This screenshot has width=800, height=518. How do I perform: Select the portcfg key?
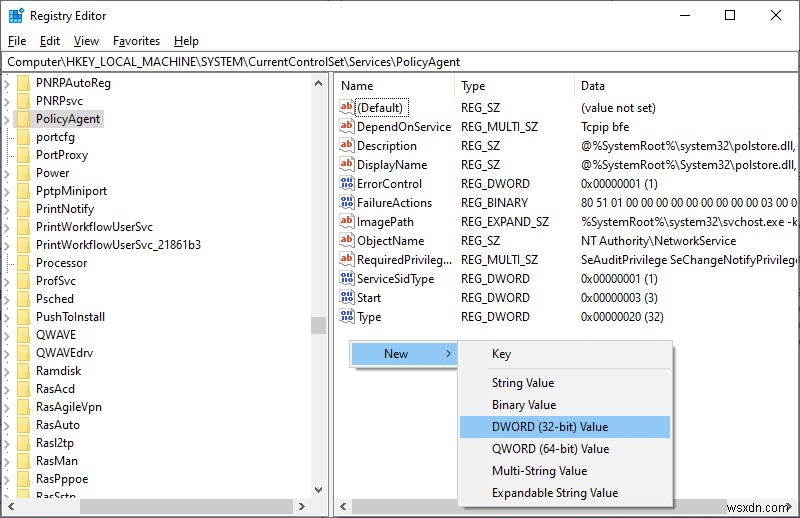(x=55, y=137)
